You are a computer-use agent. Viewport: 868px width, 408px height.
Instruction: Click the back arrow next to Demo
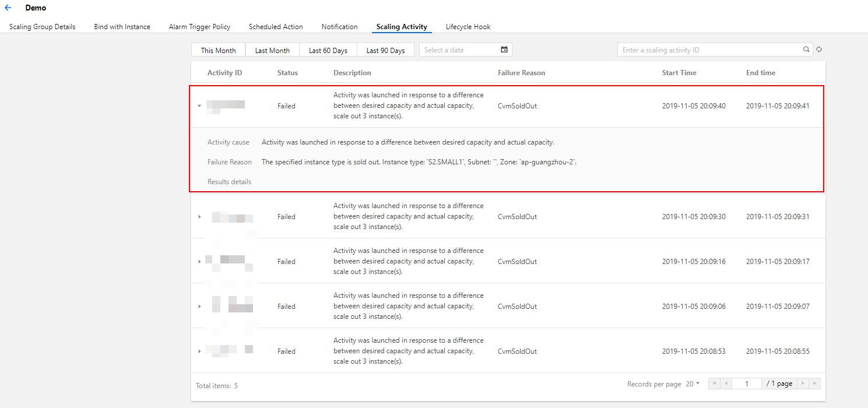[8, 8]
